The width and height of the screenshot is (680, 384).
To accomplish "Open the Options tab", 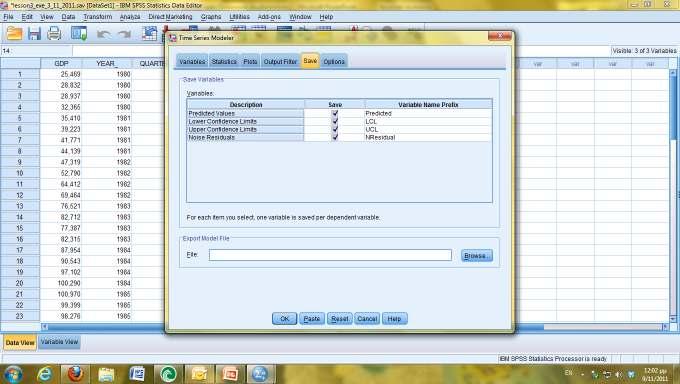I will pyautogui.click(x=334, y=62).
